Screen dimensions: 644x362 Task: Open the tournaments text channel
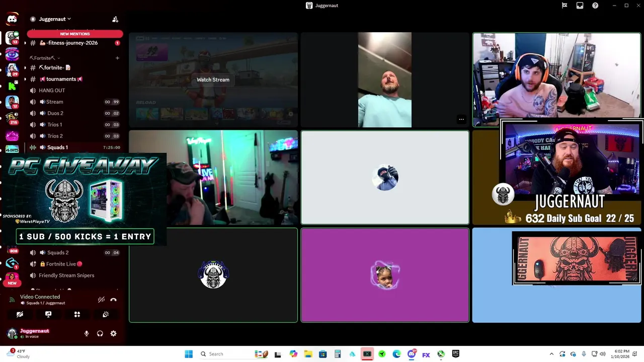(x=74, y=79)
